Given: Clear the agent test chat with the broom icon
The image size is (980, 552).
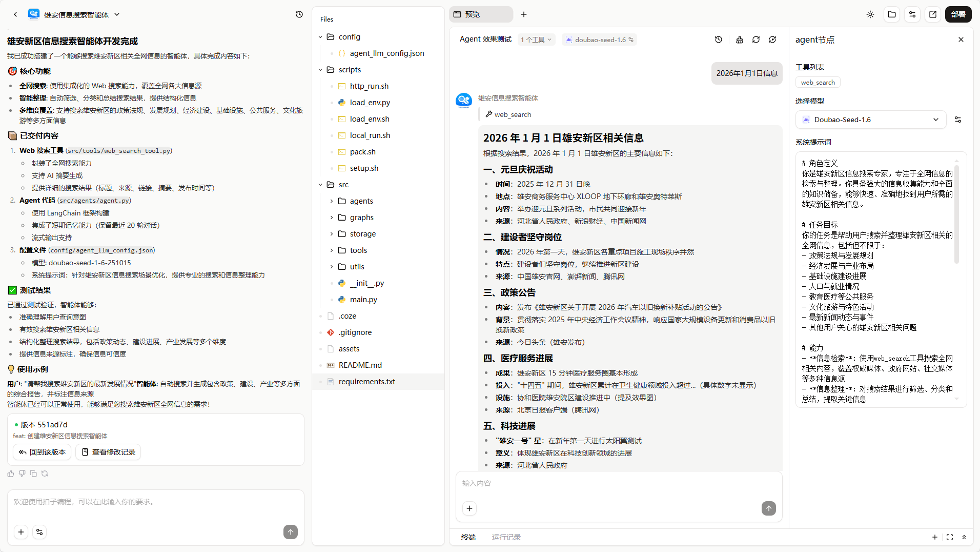Looking at the screenshot, I should point(739,40).
